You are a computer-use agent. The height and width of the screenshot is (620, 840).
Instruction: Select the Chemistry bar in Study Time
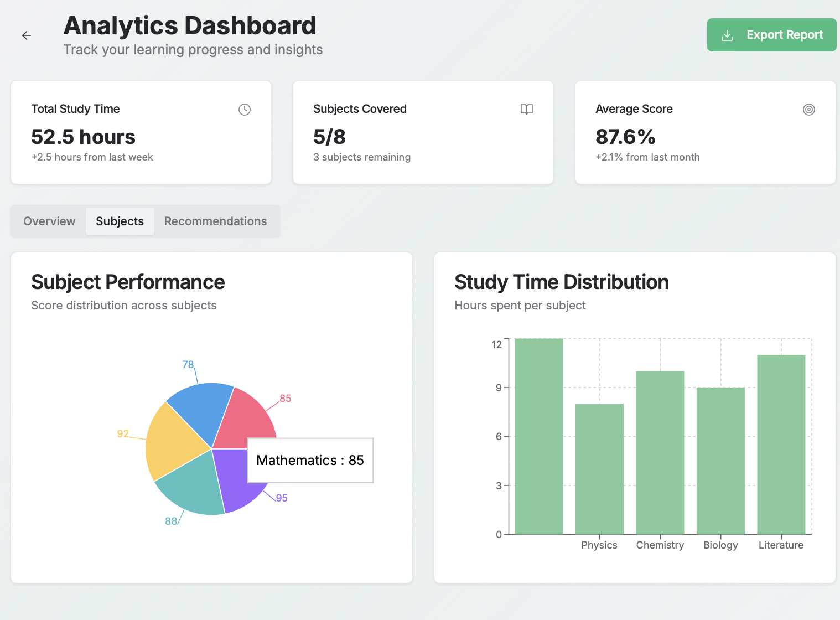point(660,454)
